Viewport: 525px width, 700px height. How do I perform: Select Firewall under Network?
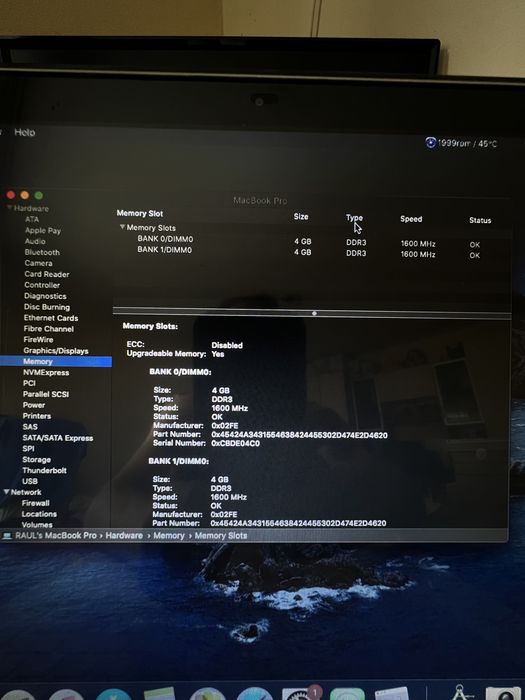[x=36, y=503]
